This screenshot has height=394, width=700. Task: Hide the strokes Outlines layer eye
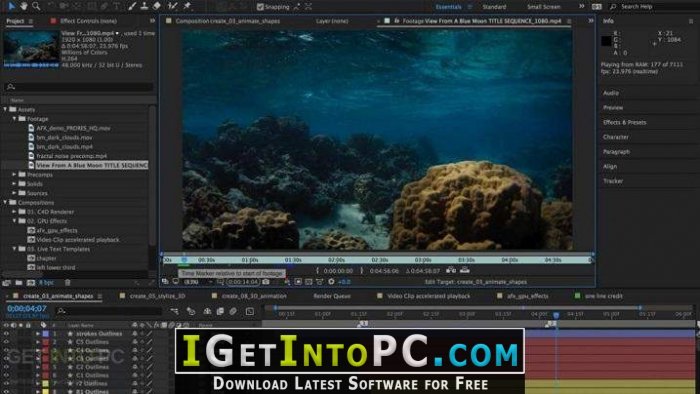6,334
